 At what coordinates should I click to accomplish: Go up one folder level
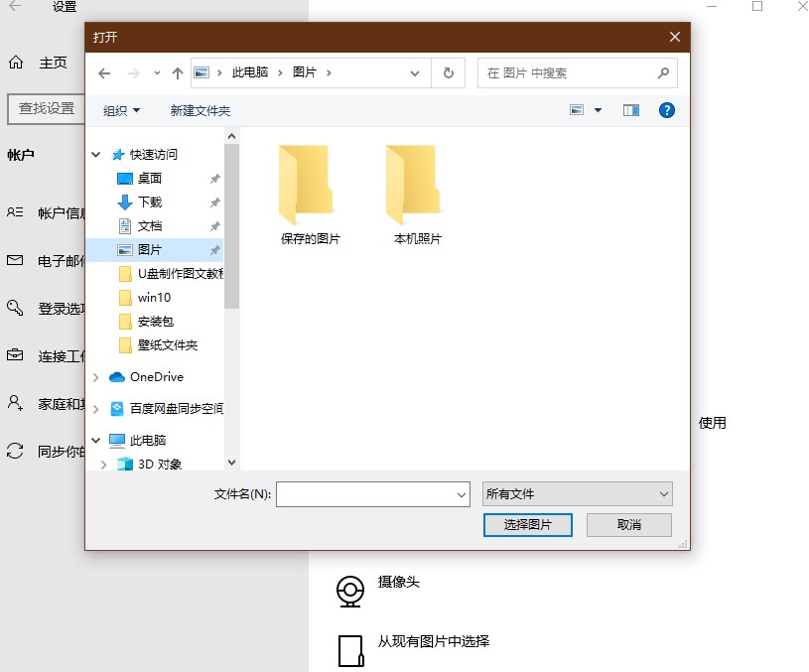click(178, 73)
